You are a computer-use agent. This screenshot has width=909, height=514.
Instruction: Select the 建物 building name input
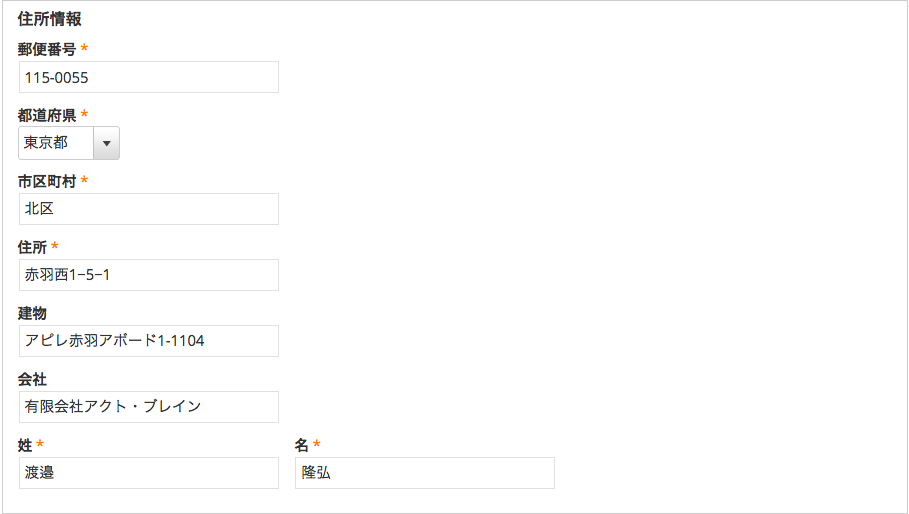[148, 341]
